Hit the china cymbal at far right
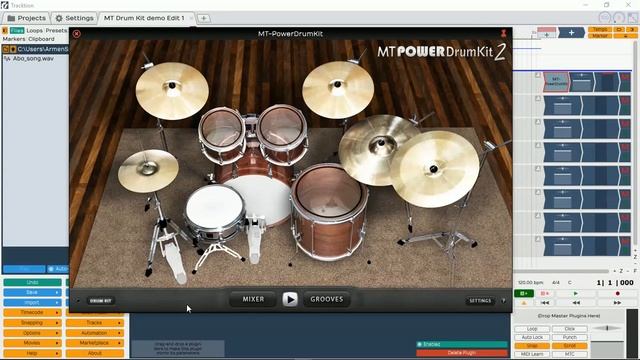Image resolution: width=640 pixels, height=360 pixels. (435, 169)
